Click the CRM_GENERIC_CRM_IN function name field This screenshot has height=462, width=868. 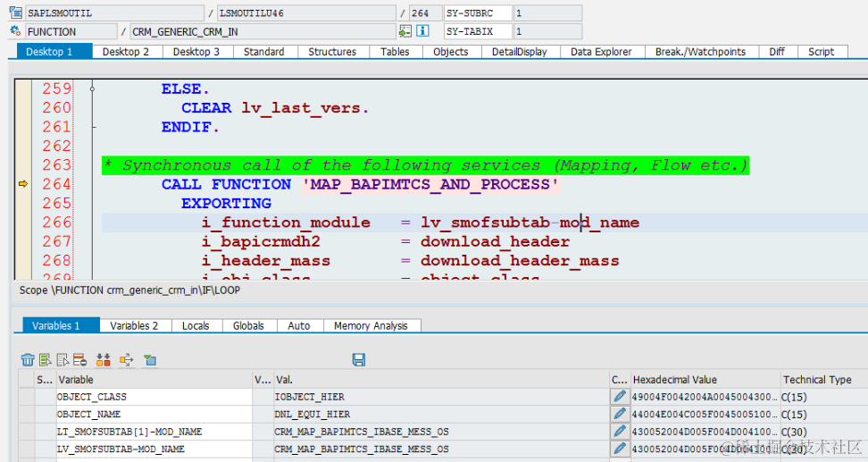pos(263,31)
